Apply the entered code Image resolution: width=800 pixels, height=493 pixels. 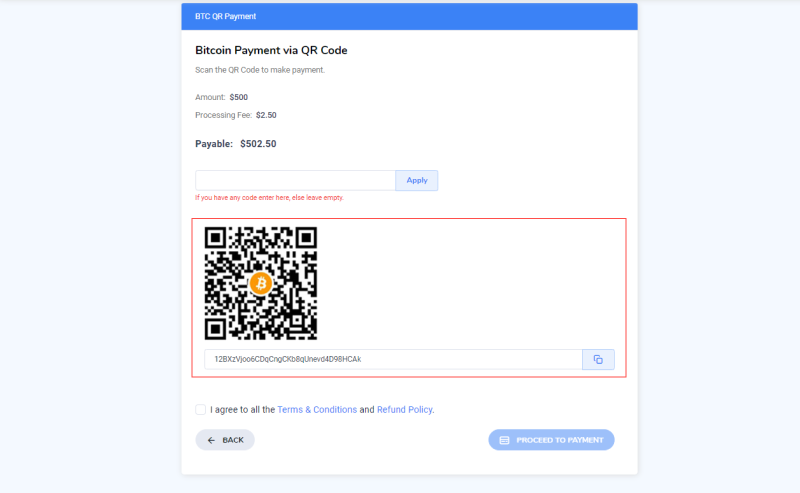[416, 180]
